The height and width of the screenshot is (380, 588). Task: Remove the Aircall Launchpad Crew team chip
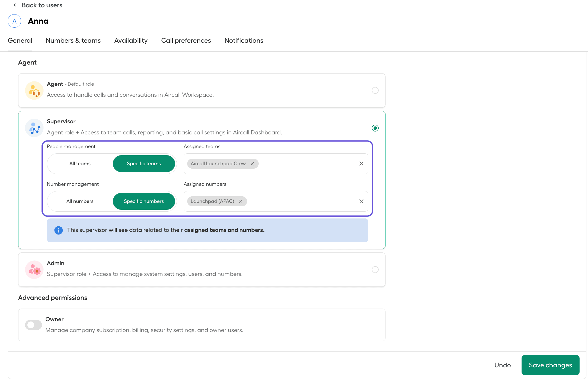[x=252, y=163]
